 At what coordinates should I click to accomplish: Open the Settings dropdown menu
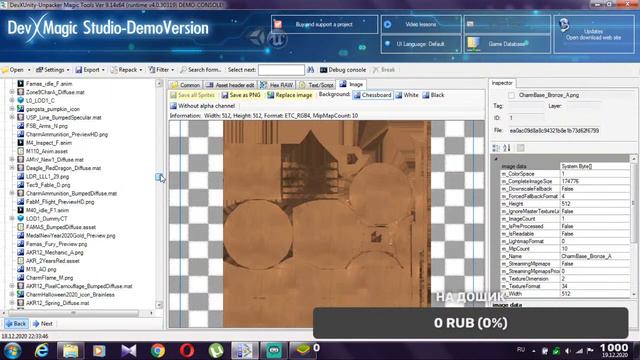click(x=53, y=70)
